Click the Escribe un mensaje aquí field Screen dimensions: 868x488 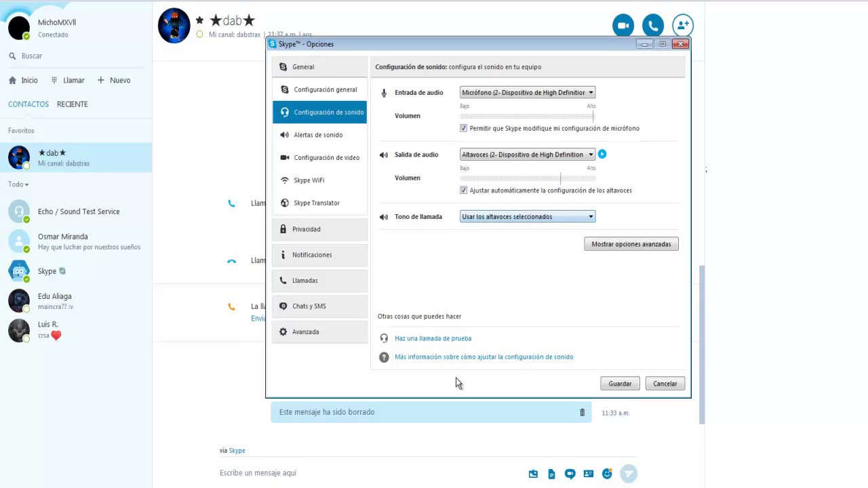click(370, 473)
